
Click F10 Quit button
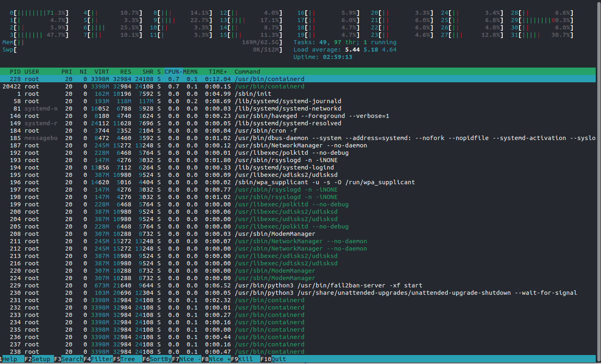point(273,359)
